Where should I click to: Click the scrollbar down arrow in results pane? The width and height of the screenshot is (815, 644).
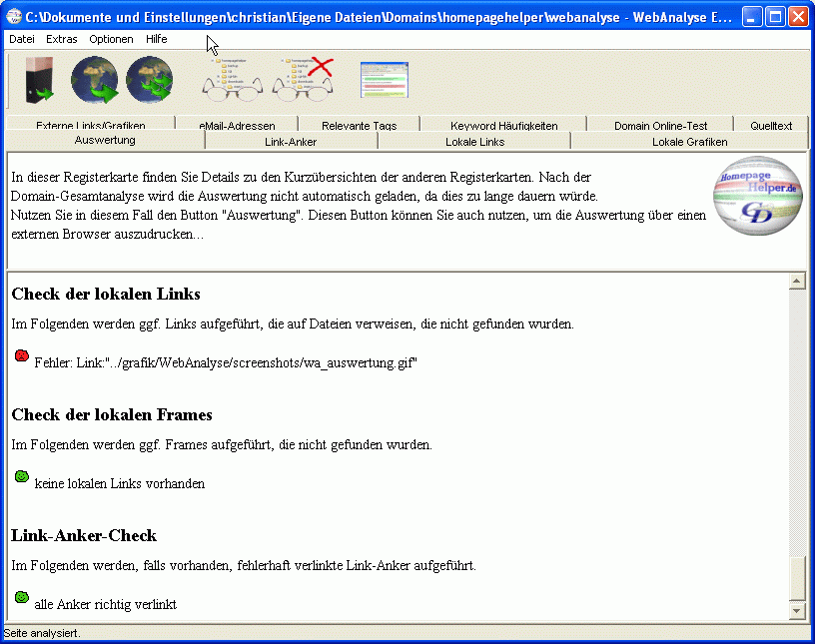pyautogui.click(x=797, y=610)
